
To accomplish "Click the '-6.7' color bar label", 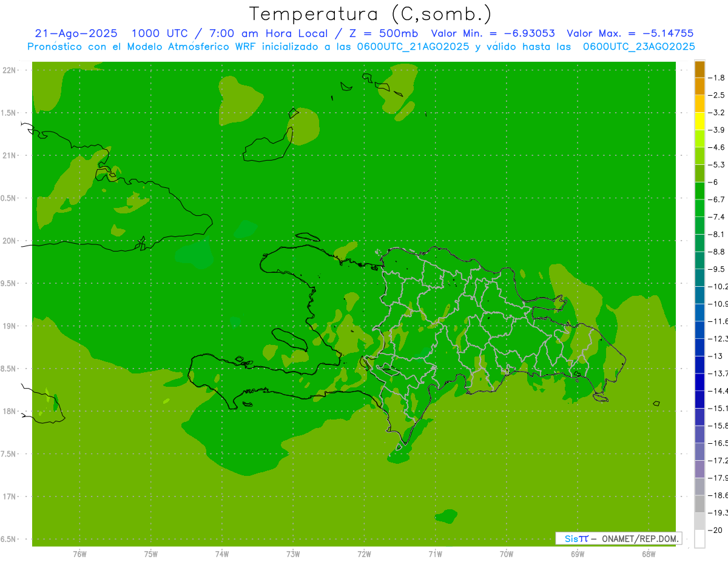I will coord(718,199).
